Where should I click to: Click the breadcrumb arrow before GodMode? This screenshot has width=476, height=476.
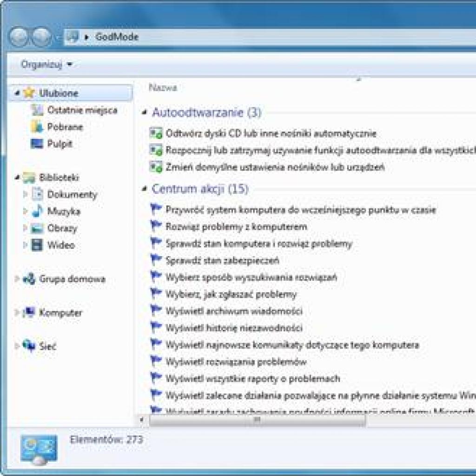click(x=86, y=37)
